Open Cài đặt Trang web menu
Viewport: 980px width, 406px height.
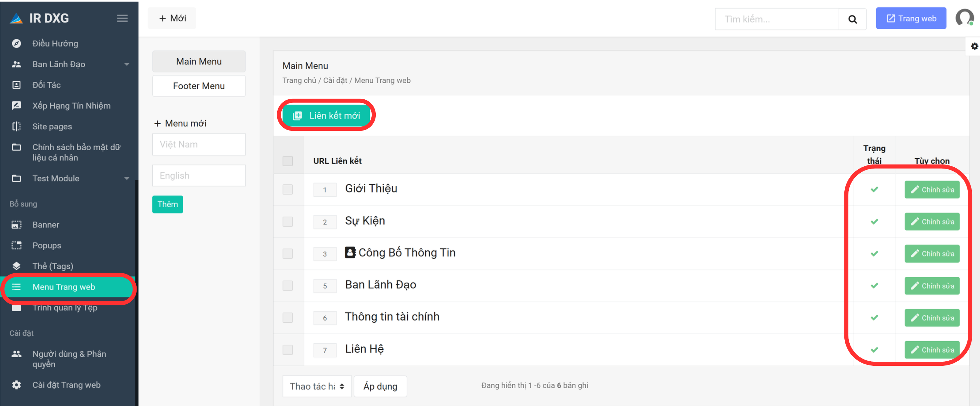click(x=66, y=385)
